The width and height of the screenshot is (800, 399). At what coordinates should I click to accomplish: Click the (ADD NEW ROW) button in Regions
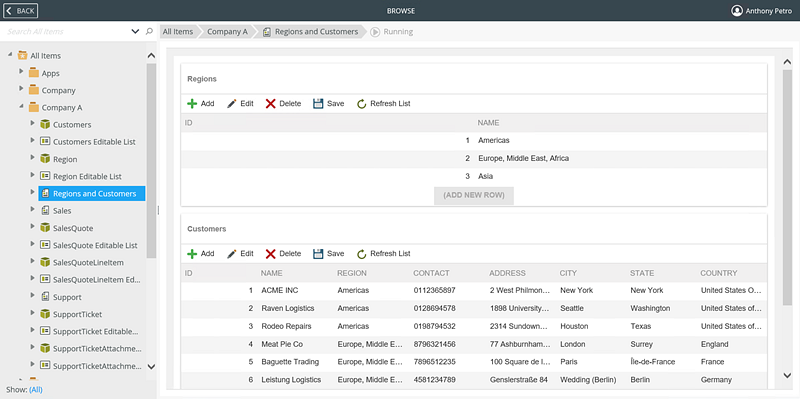click(474, 195)
